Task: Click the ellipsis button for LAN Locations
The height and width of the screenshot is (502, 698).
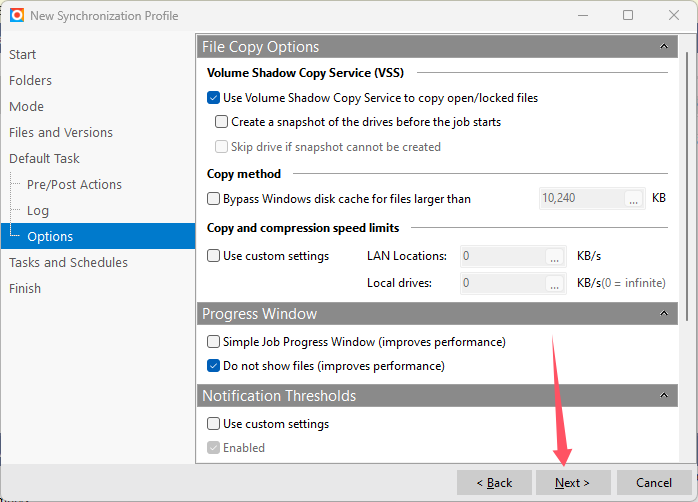Action: click(555, 257)
